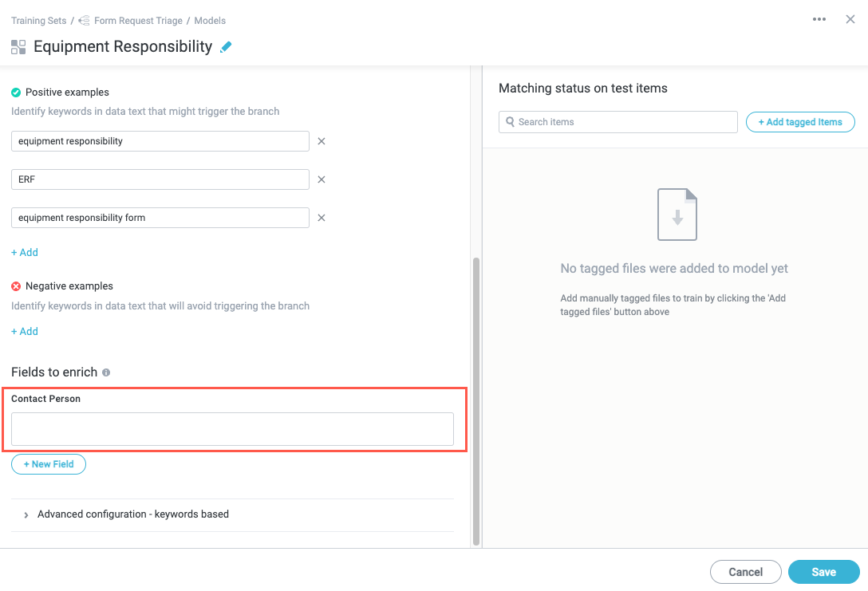Click the Form Request Triage breadcrumb icon

pyautogui.click(x=85, y=21)
